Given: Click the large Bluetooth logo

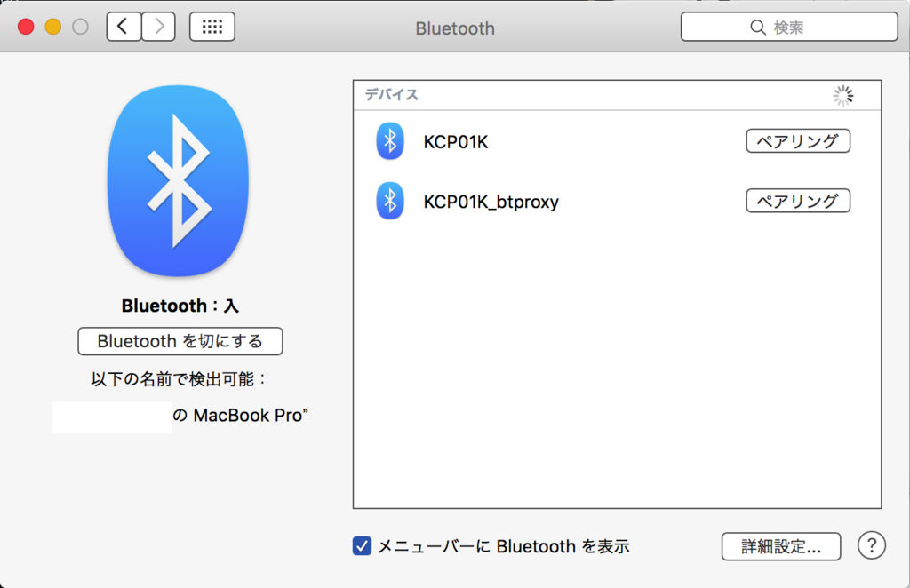Looking at the screenshot, I should 178,181.
